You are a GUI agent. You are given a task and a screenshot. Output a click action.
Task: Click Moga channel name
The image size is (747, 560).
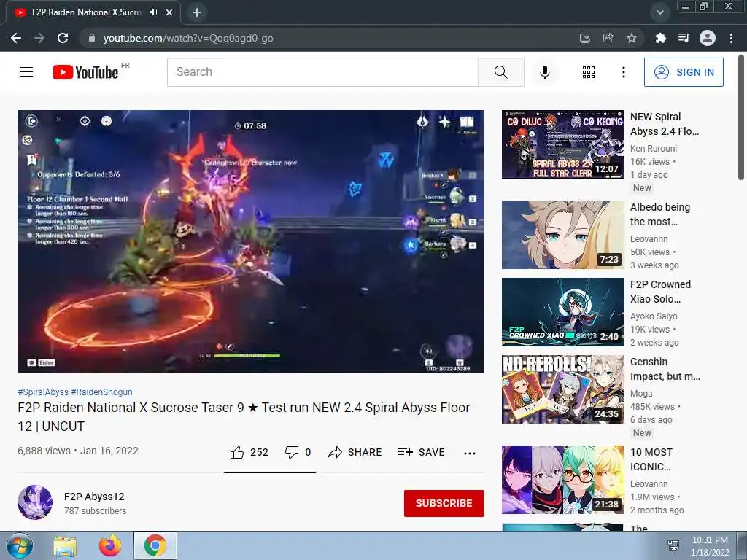pos(641,393)
